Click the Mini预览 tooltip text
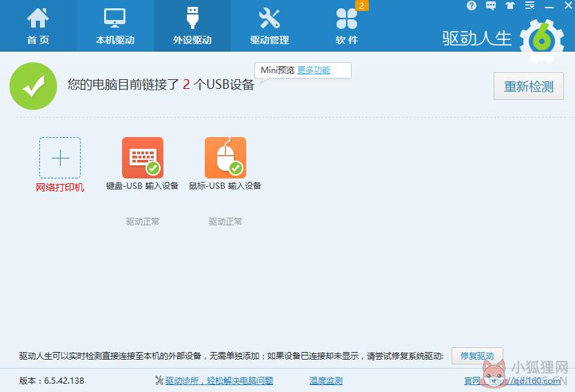575x392 pixels. 278,70
